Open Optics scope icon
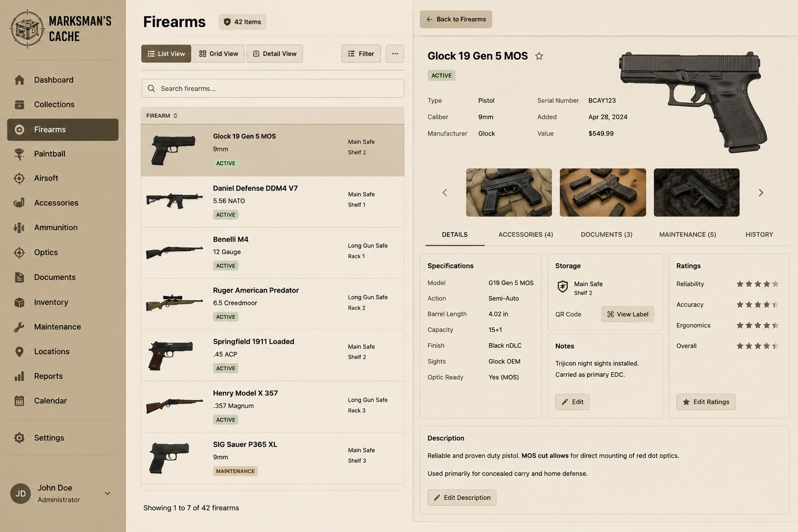Image resolution: width=798 pixels, height=532 pixels. tap(19, 252)
